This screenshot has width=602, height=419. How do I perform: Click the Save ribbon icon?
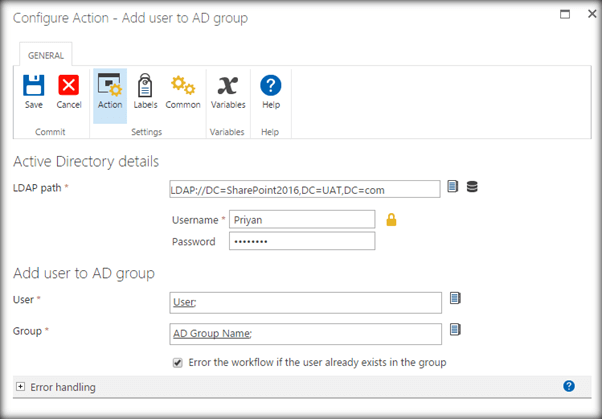34,86
